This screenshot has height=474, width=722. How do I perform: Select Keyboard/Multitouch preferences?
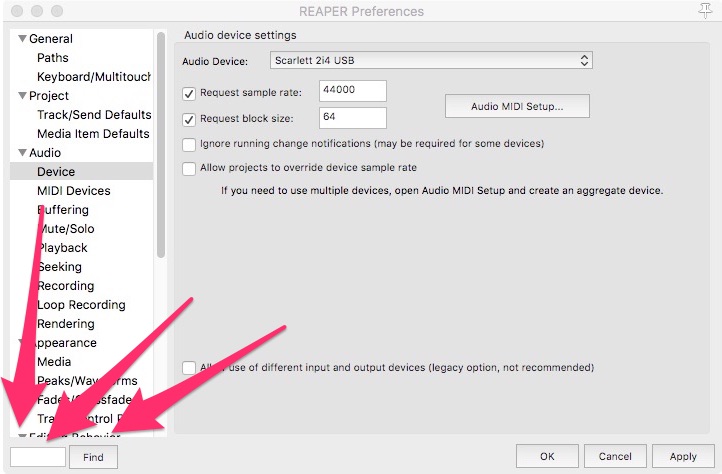tap(94, 77)
